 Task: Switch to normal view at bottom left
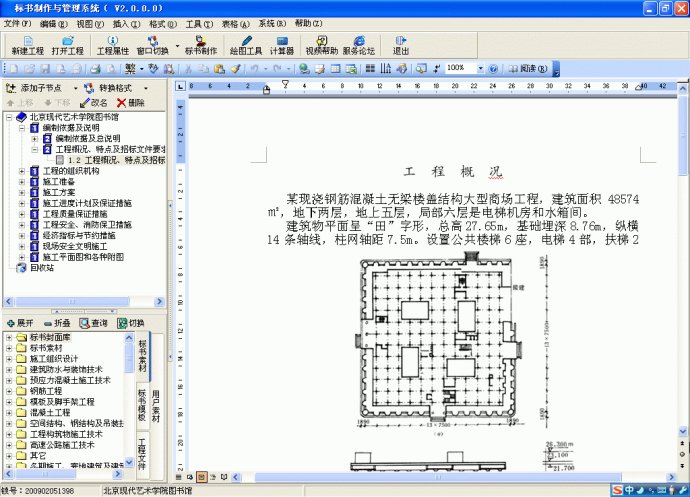pyautogui.click(x=179, y=477)
